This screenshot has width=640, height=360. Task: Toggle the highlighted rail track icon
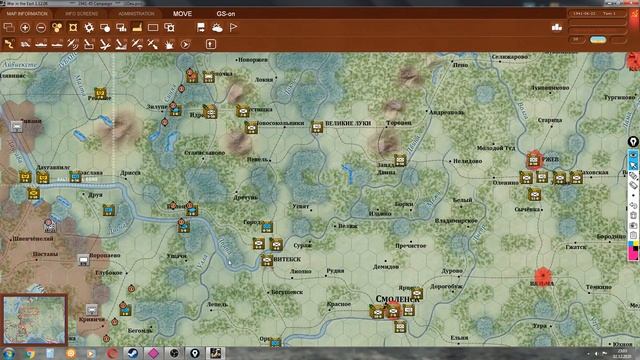(x=137, y=27)
